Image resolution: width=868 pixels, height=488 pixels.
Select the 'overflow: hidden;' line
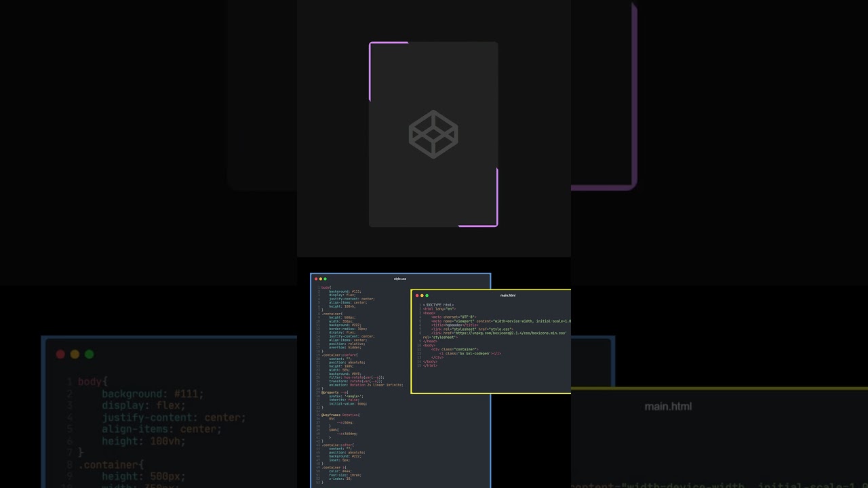[x=347, y=347]
